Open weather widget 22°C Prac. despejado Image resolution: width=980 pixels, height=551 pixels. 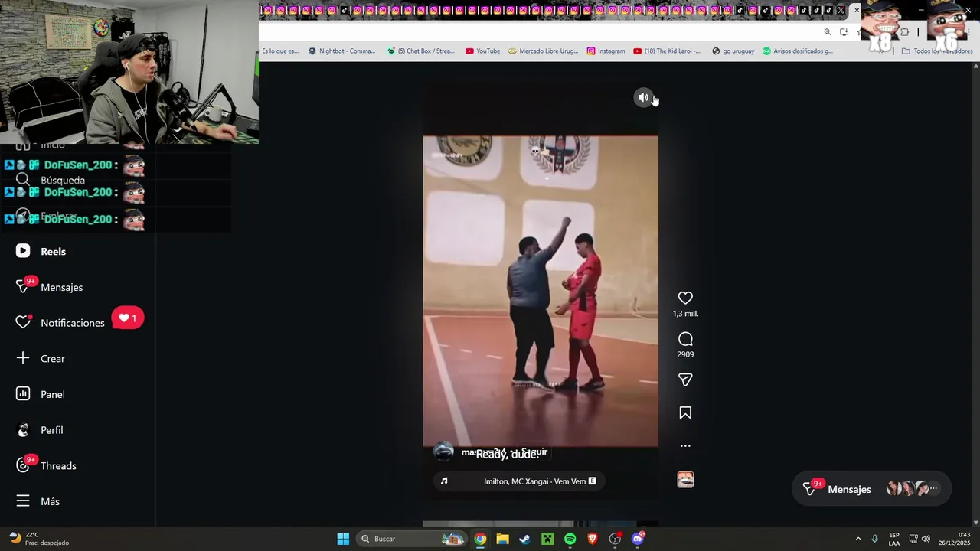coord(38,539)
